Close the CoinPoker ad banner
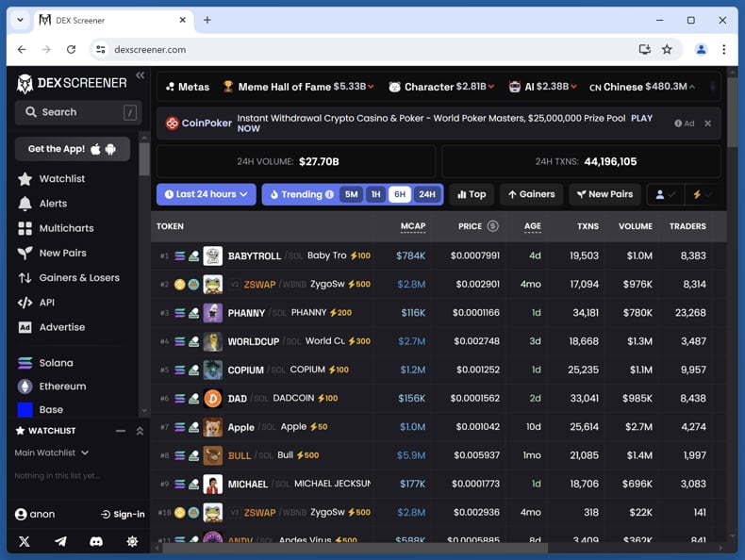745x560 pixels. click(x=707, y=123)
